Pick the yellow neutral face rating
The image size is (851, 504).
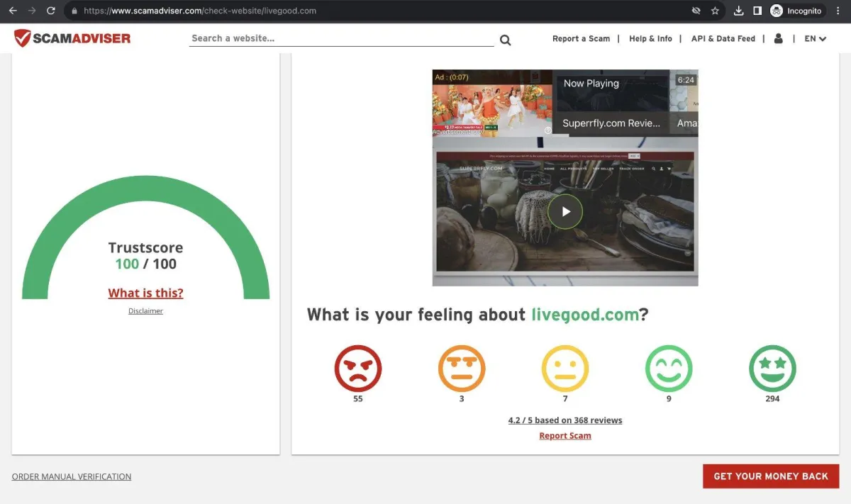[x=565, y=369]
